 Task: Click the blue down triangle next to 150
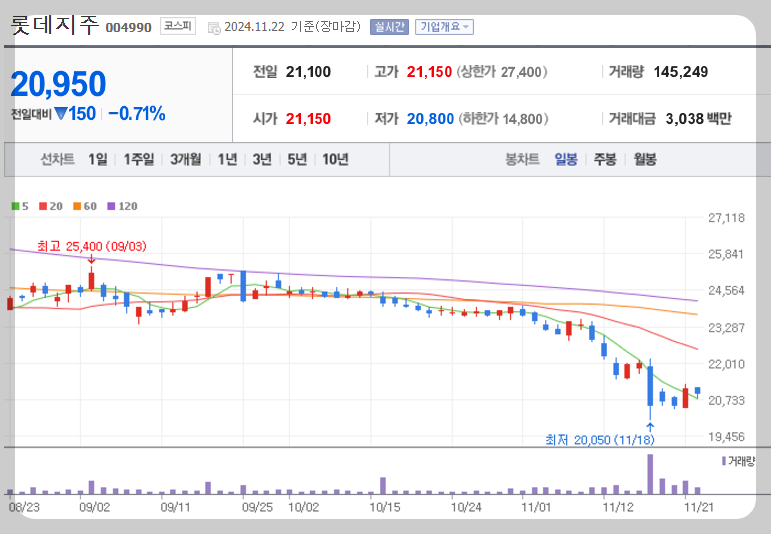(x=60, y=114)
